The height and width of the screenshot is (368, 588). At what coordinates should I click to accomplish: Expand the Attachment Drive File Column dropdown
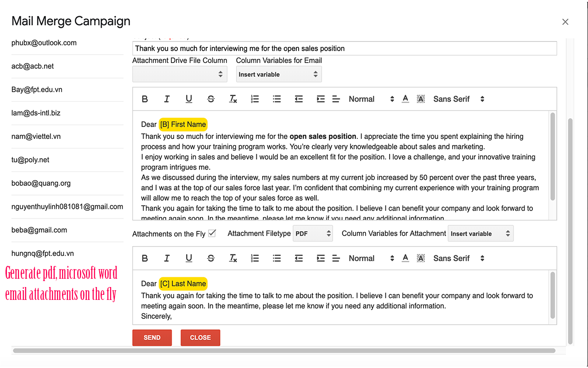pyautogui.click(x=180, y=74)
